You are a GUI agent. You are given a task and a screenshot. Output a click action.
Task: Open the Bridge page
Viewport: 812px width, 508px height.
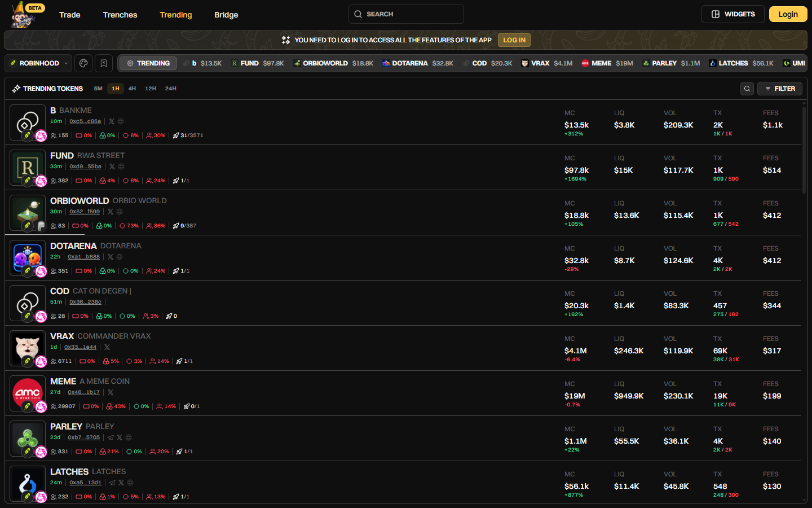[226, 15]
